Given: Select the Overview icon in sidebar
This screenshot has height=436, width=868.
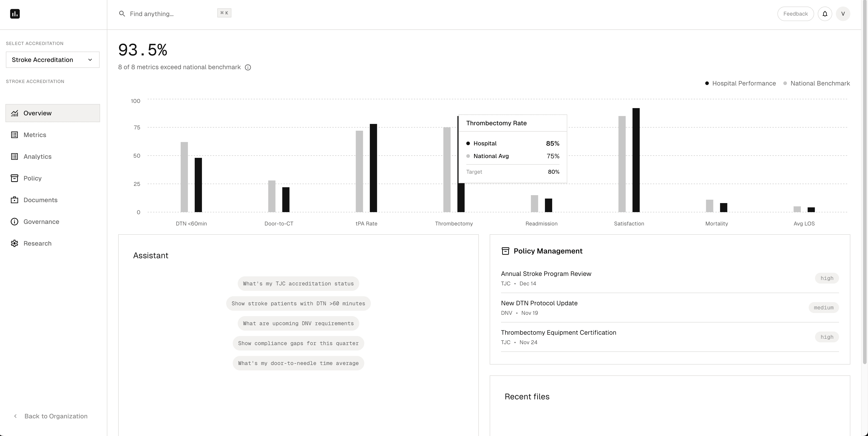Looking at the screenshot, I should 14,113.
